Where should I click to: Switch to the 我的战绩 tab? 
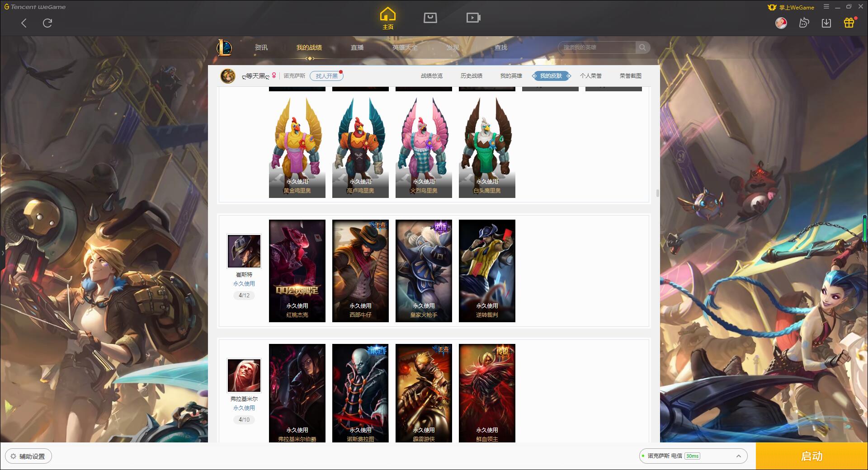309,47
